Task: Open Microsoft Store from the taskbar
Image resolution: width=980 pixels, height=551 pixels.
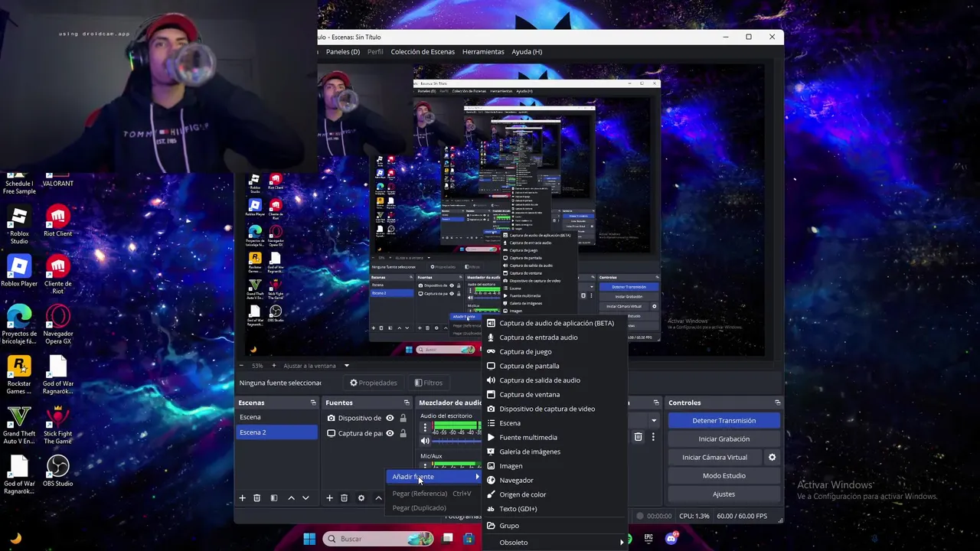Action: pyautogui.click(x=469, y=539)
